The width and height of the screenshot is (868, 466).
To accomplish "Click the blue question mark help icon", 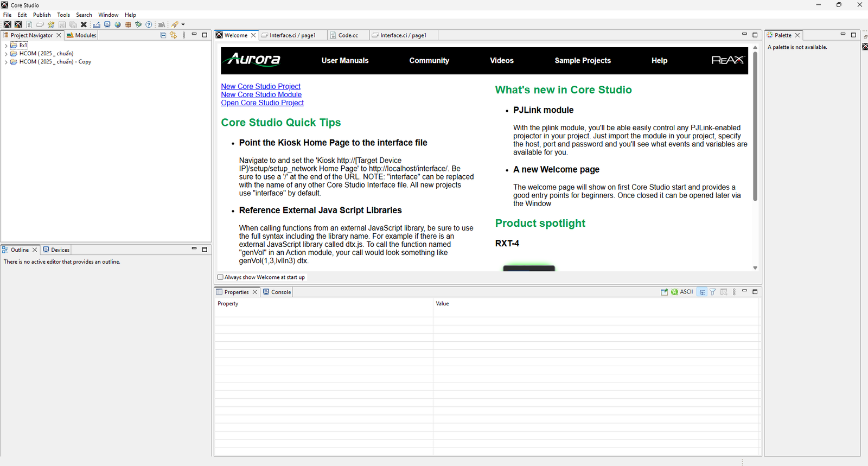I will tap(149, 24).
